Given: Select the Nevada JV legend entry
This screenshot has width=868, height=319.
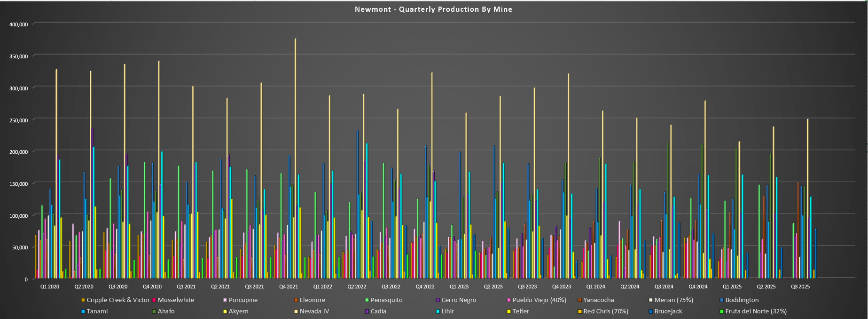Looking at the screenshot, I should (311, 311).
